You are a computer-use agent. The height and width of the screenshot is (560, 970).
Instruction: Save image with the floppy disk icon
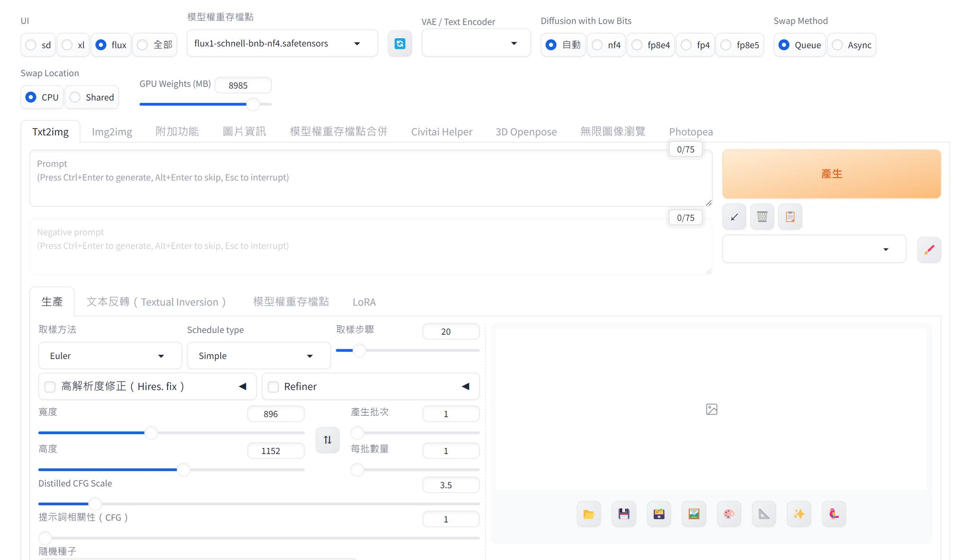624,514
